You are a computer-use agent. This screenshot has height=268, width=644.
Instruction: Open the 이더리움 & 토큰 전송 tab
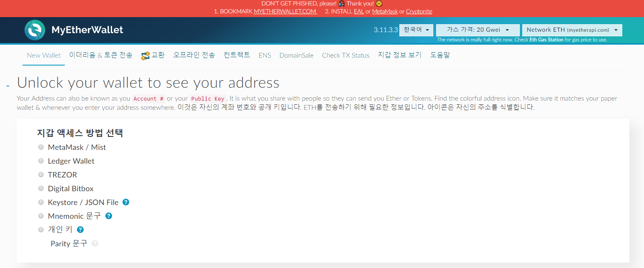(101, 55)
